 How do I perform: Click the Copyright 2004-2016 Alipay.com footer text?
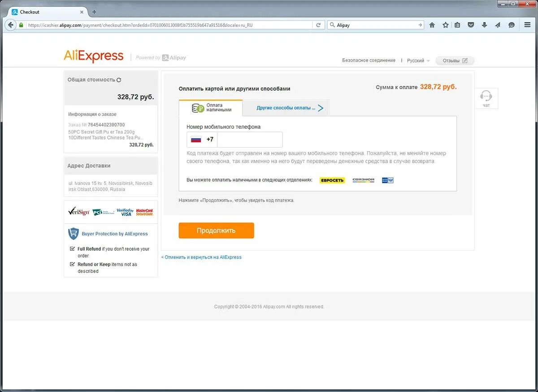click(x=269, y=307)
